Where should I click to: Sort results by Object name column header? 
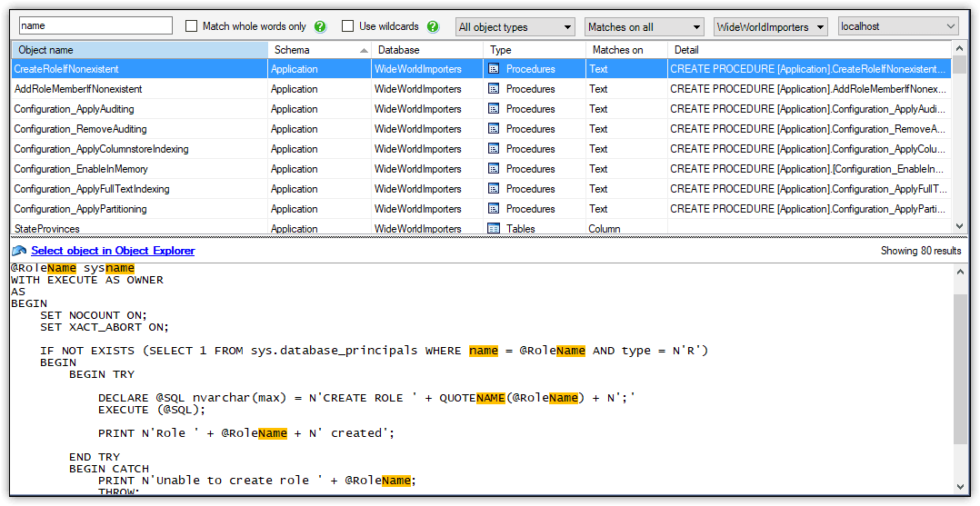(x=139, y=50)
